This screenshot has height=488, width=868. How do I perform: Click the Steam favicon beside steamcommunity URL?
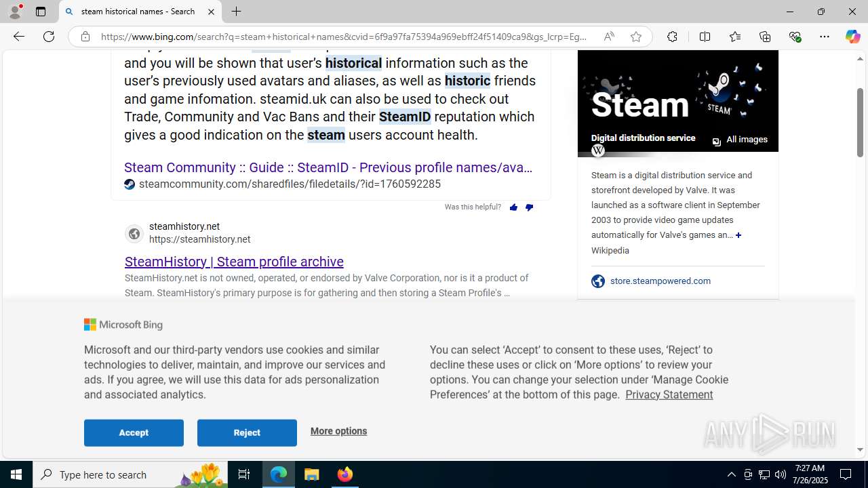130,184
